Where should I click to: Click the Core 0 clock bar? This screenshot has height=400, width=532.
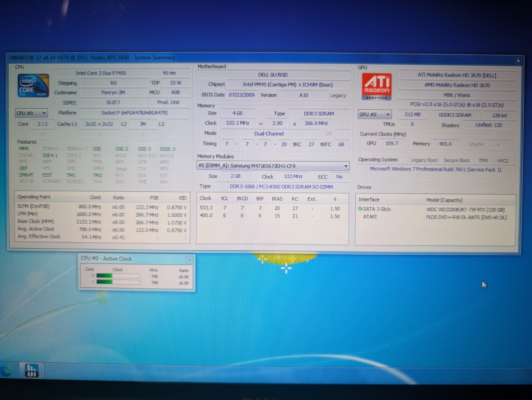pyautogui.click(x=118, y=276)
